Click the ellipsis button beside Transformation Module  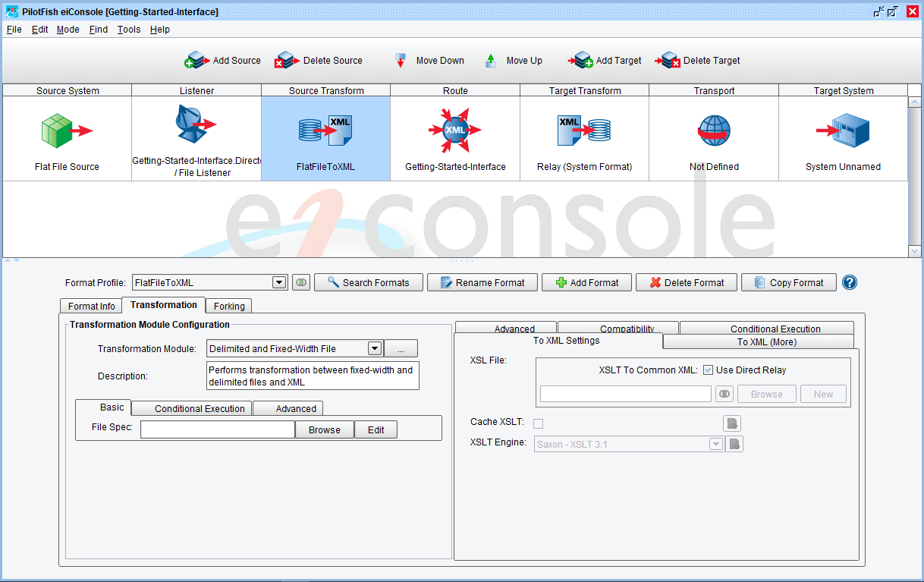tap(401, 348)
